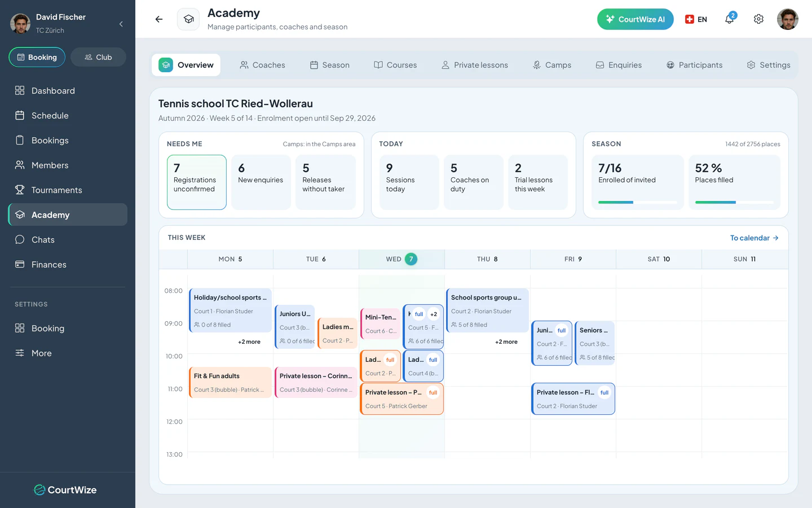
Task: Open 5 Releases without taker card
Action: (325, 182)
